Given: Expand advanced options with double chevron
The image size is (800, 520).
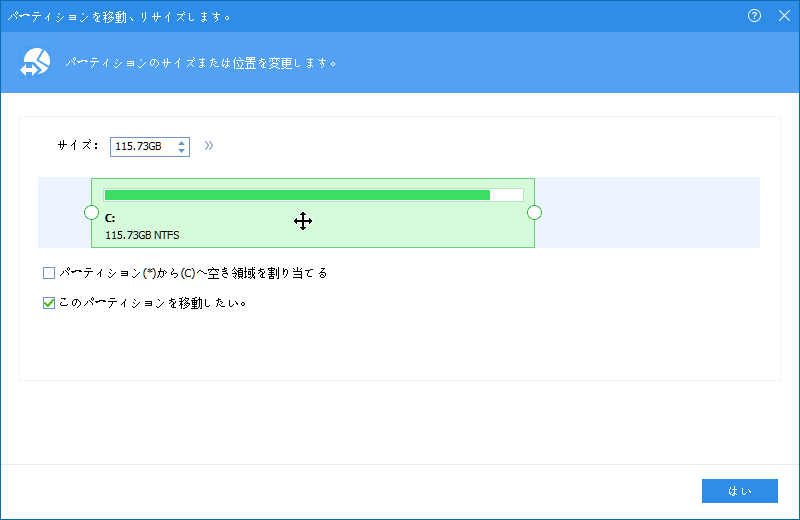Looking at the screenshot, I should (209, 146).
